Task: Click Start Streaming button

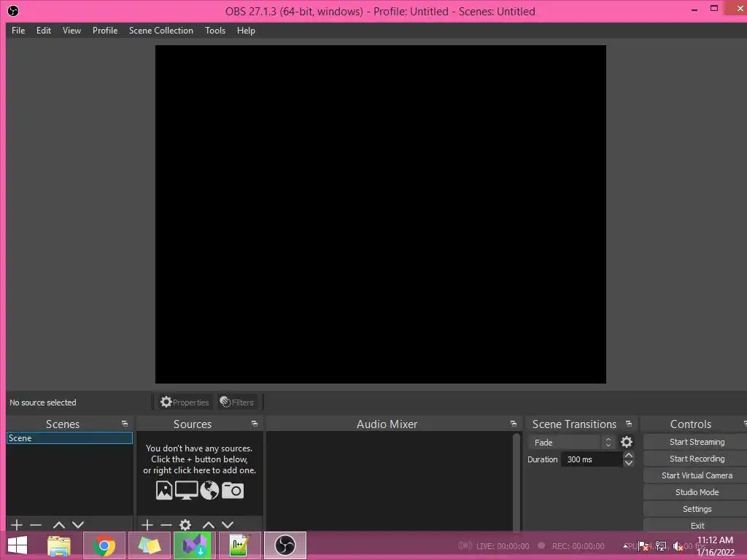Action: click(695, 442)
